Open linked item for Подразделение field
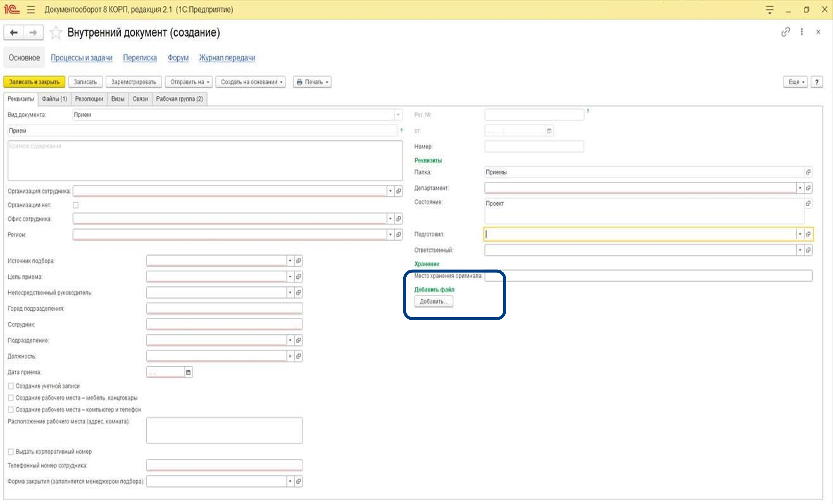This screenshot has height=504, width=833. point(298,340)
